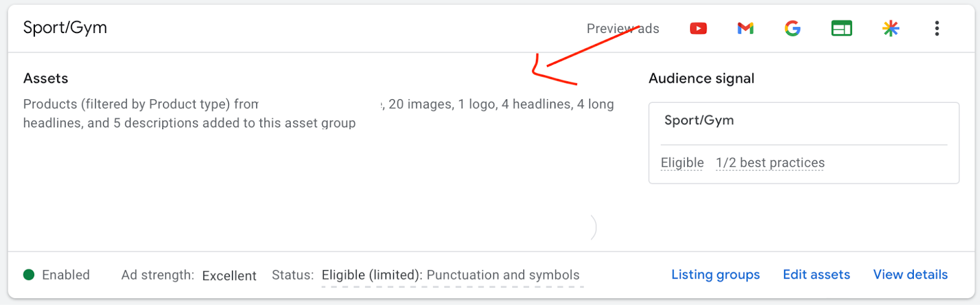Show the Google Search ad preview
The width and height of the screenshot is (980, 305).
coord(793,28)
